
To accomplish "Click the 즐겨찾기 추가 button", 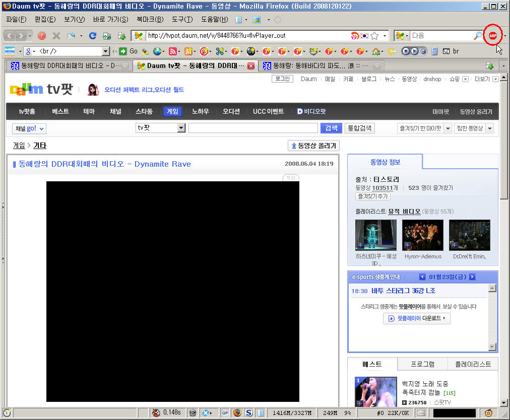I will (373, 196).
